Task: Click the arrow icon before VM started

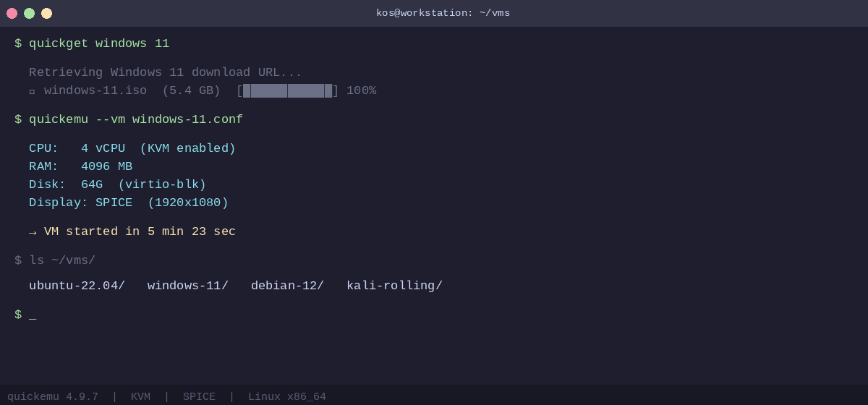Action: pos(33,232)
